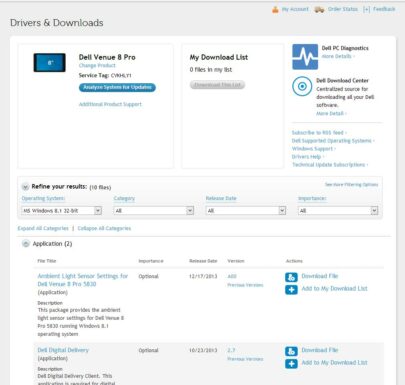Click the Category filter label

[124, 198]
